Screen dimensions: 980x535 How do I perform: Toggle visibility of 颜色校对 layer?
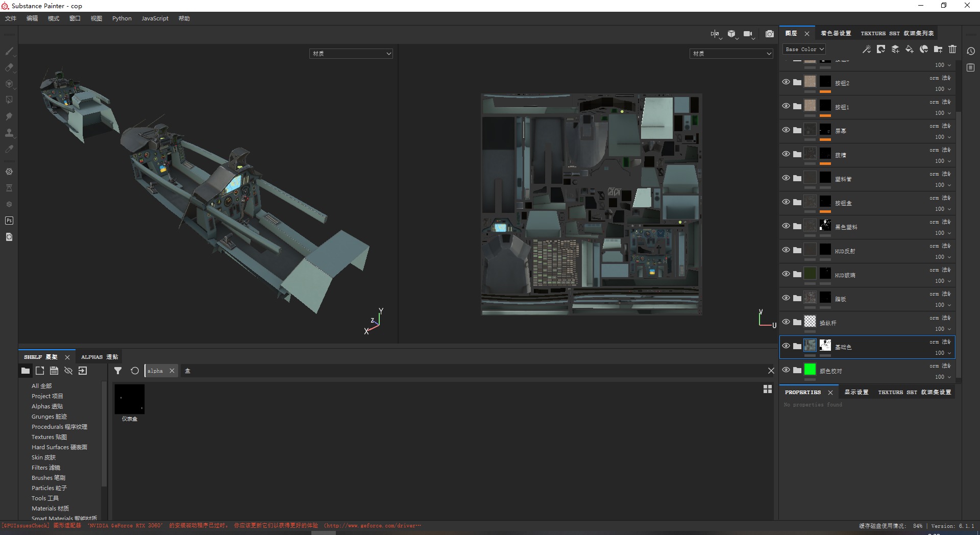pos(786,370)
